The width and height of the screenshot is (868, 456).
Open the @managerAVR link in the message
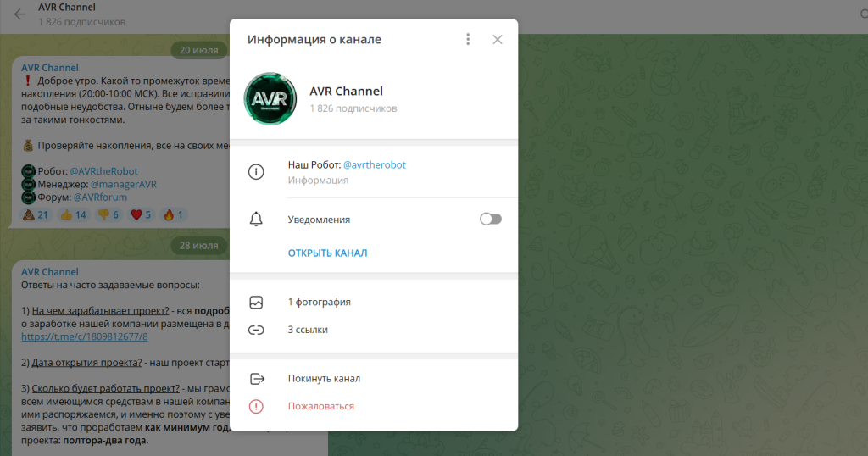[x=124, y=184]
